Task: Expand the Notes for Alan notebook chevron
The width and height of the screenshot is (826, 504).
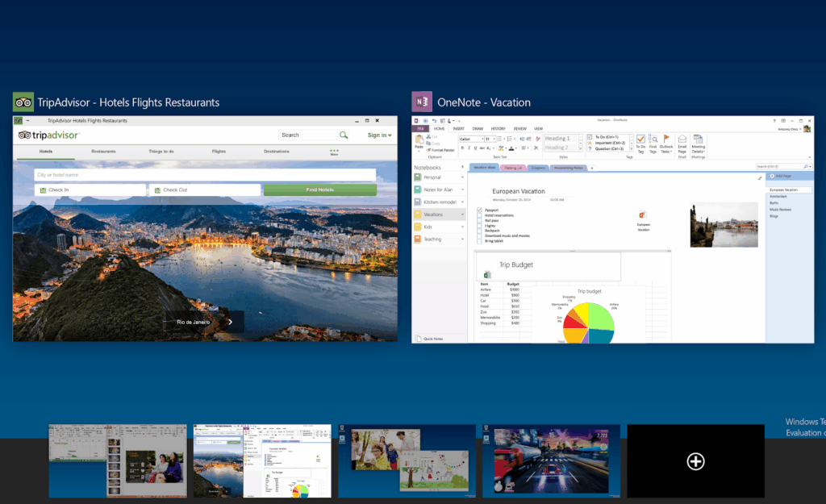Action: tap(462, 190)
